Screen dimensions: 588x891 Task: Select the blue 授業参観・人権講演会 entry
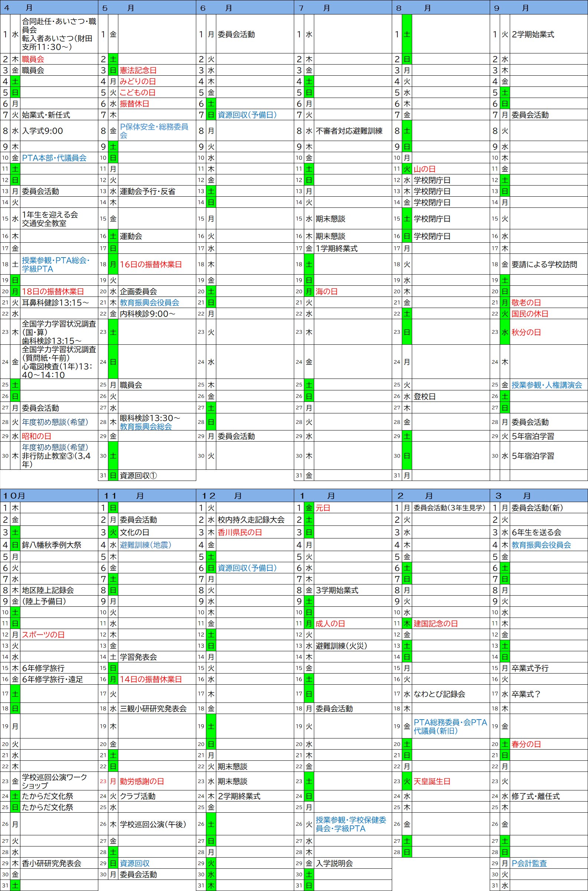(547, 385)
